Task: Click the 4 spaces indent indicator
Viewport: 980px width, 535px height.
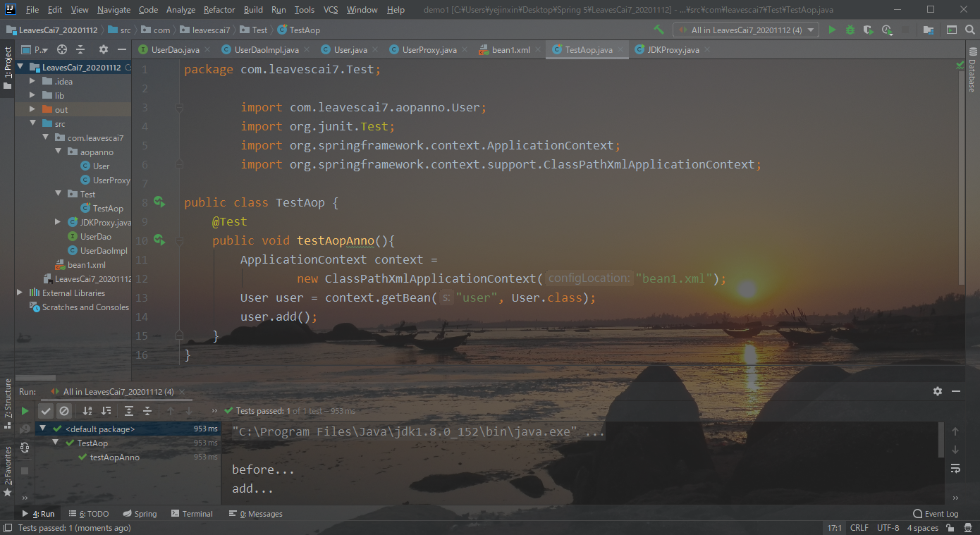Action: (x=922, y=528)
